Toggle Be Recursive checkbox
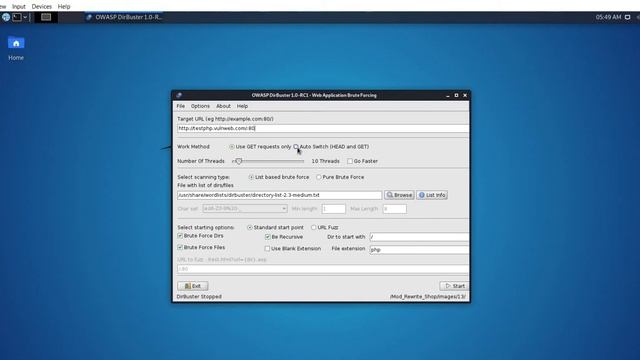The height and width of the screenshot is (360, 640). tap(268, 237)
